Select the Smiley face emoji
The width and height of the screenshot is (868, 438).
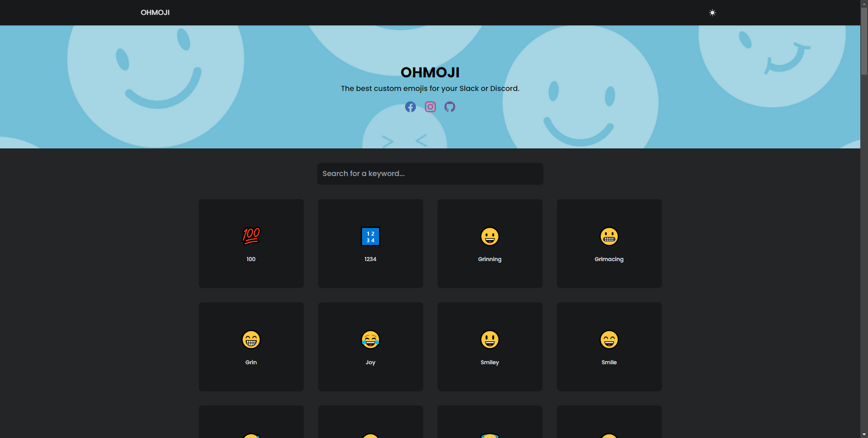point(490,339)
